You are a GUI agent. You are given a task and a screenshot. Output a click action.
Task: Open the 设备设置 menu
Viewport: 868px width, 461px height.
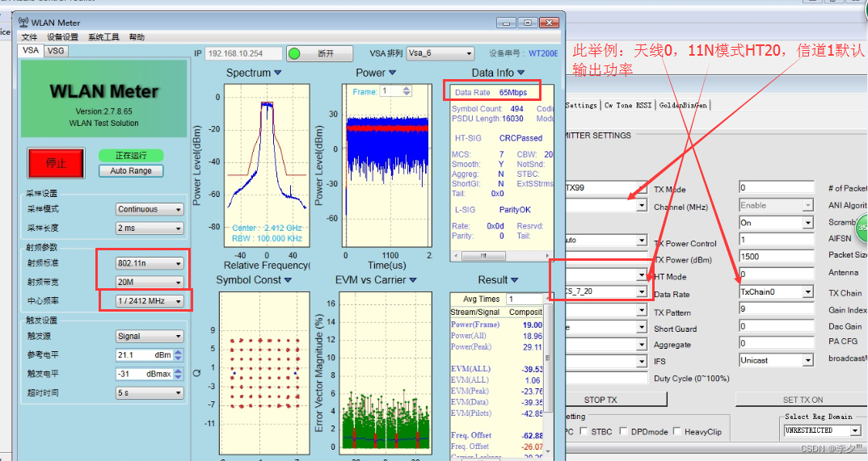62,37
